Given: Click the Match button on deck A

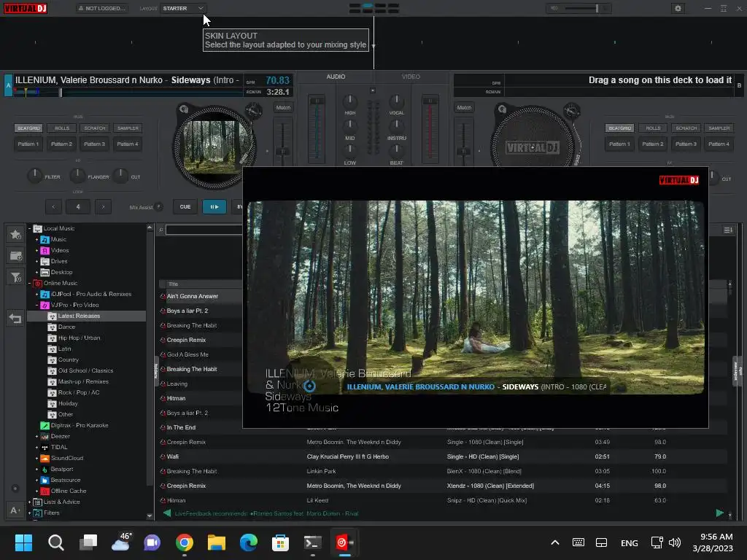Looking at the screenshot, I should pyautogui.click(x=283, y=108).
